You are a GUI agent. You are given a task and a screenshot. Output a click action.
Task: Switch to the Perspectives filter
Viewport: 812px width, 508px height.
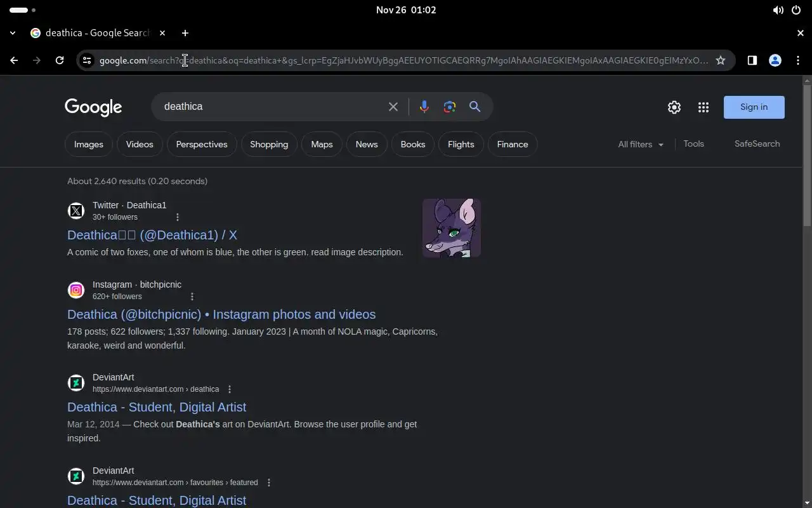[202, 144]
